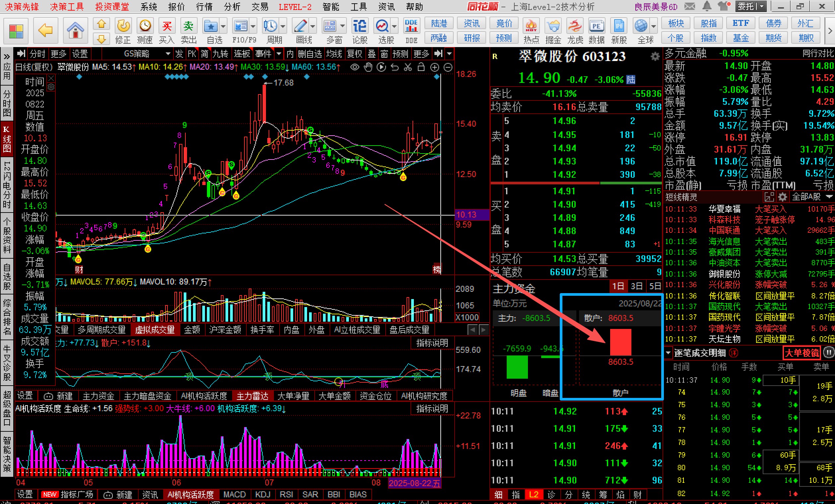Open the mail message icon
835x504 pixels.
(690, 6)
